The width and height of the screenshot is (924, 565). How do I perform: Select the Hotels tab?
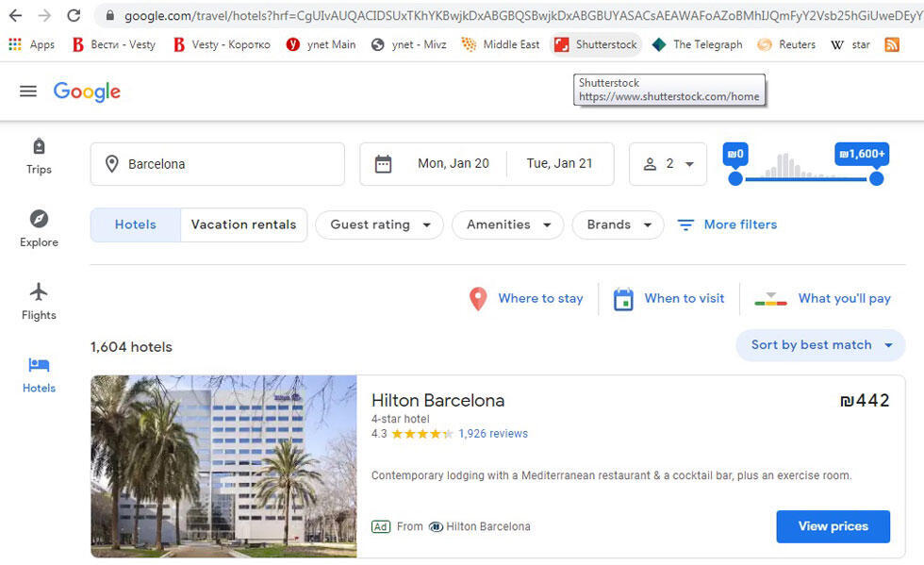pyautogui.click(x=135, y=224)
